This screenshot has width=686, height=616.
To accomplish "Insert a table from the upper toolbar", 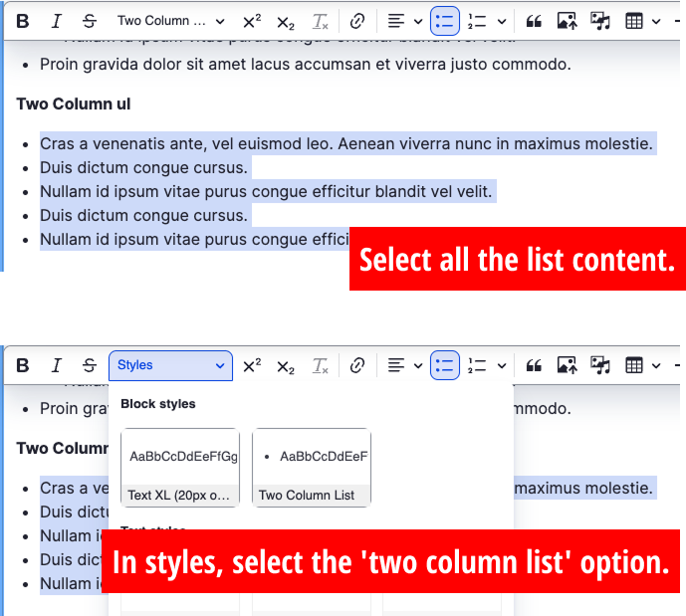I will pyautogui.click(x=634, y=21).
